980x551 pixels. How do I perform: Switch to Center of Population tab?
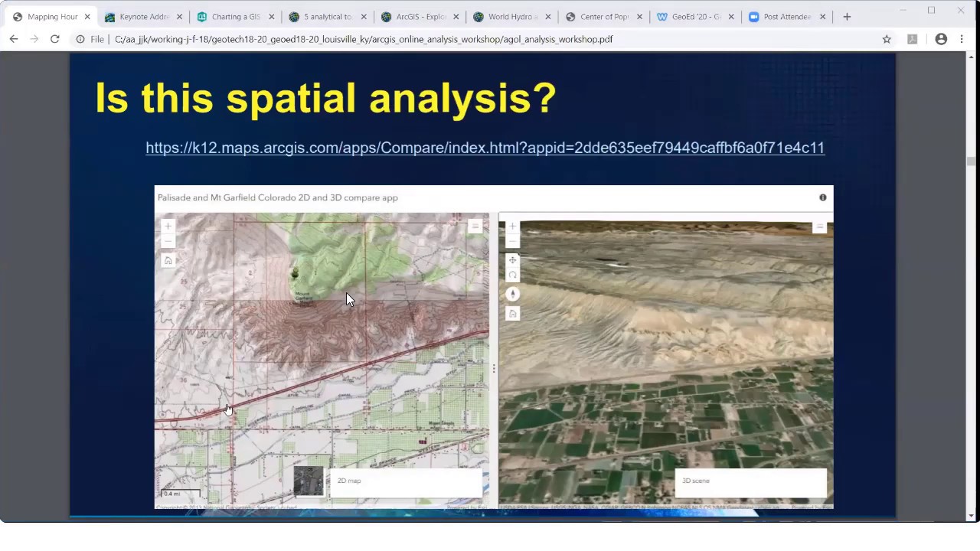[603, 17]
